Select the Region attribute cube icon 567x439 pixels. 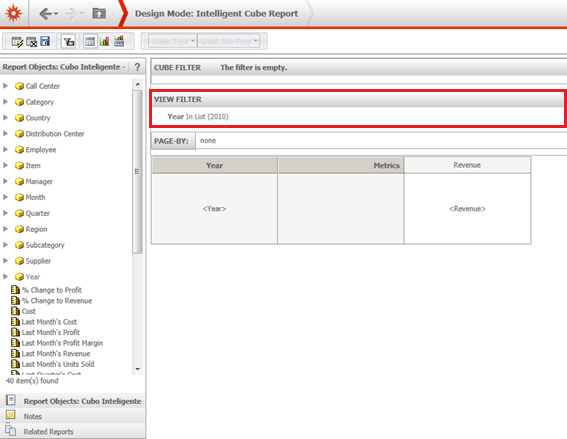tap(19, 229)
